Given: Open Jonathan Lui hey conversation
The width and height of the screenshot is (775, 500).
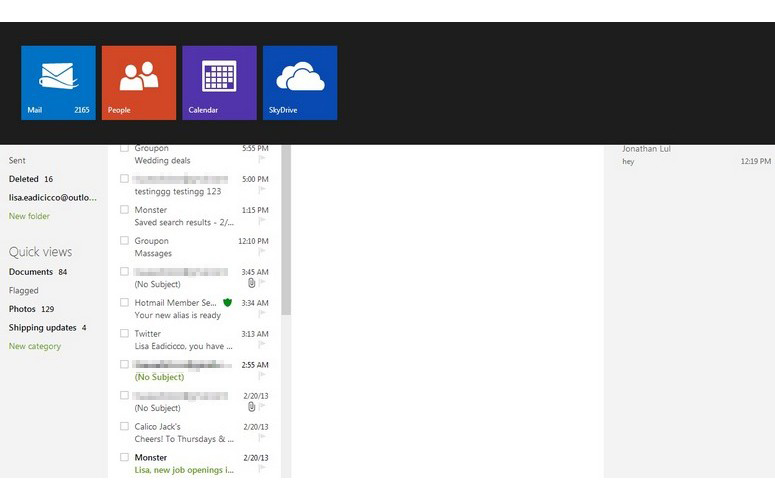Looking at the screenshot, I should tap(696, 155).
